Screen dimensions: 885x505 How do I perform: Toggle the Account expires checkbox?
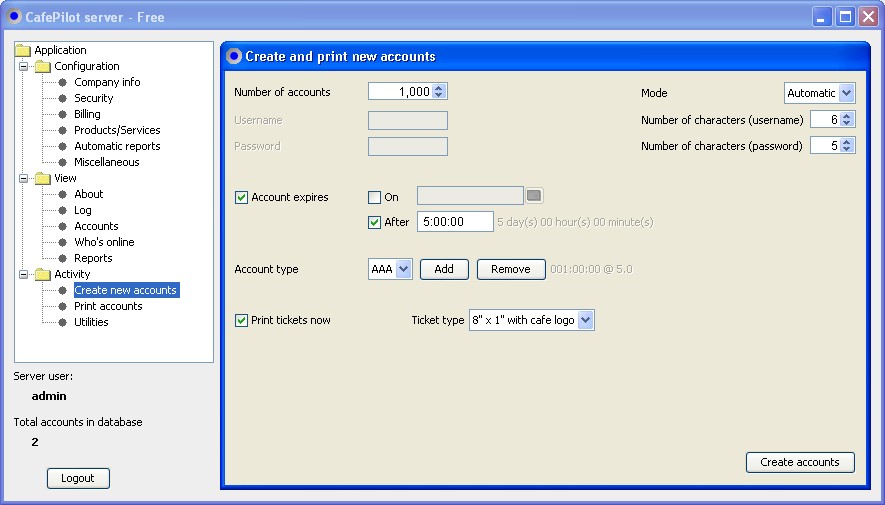241,197
